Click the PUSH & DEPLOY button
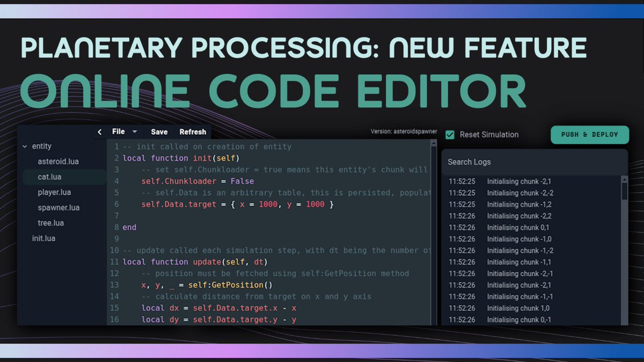 (x=590, y=135)
